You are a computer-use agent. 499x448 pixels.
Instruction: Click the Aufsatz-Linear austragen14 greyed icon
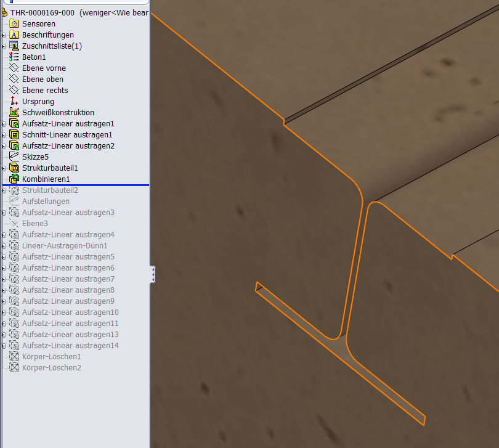click(x=14, y=346)
